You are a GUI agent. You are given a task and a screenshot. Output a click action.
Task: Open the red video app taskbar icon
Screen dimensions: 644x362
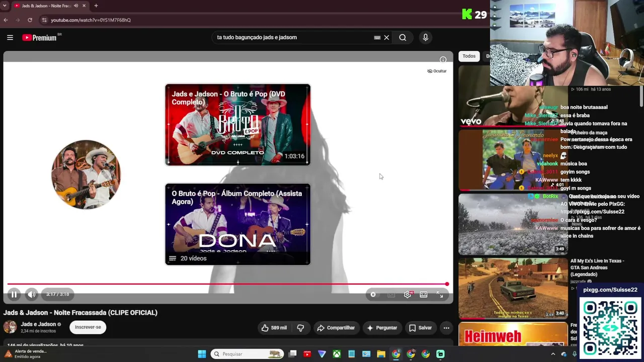pos(307,354)
